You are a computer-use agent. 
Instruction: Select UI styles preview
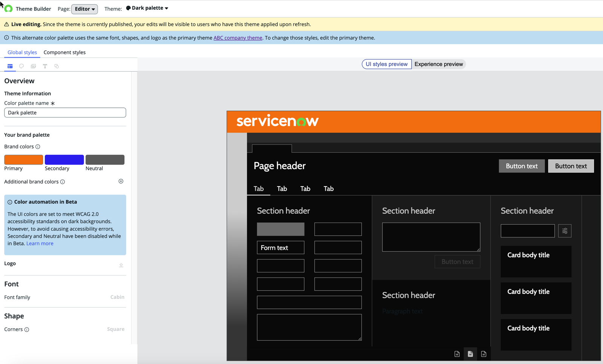pos(387,64)
